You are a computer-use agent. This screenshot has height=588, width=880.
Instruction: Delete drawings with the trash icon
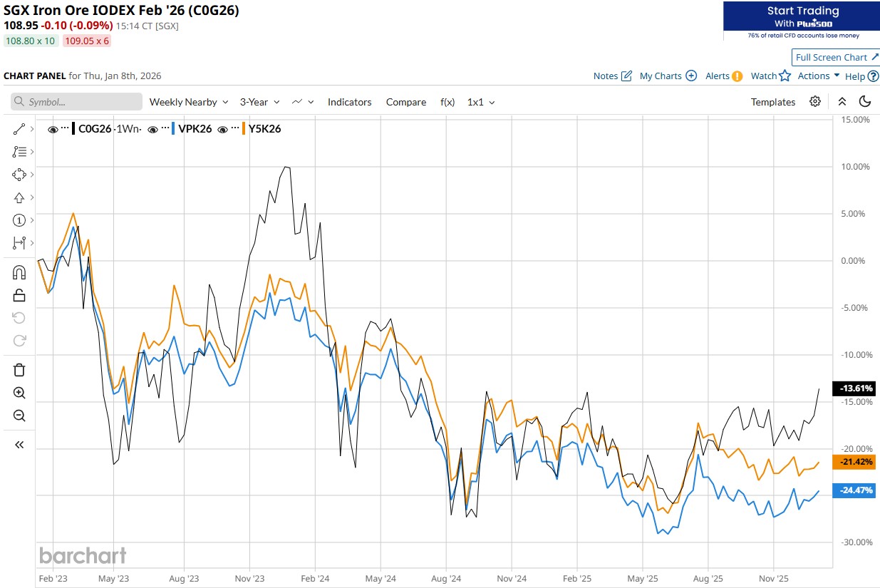pyautogui.click(x=19, y=369)
